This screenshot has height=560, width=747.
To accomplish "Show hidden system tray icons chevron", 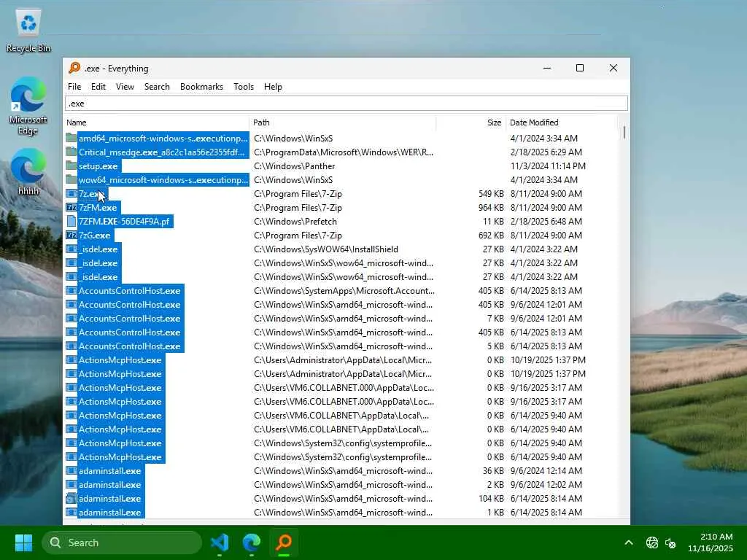I will (x=629, y=542).
